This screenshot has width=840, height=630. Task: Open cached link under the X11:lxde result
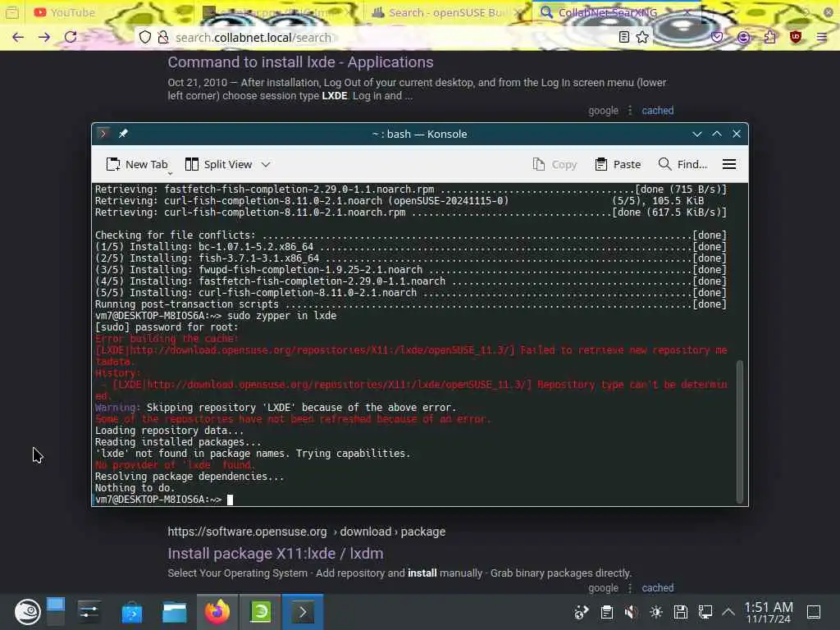657,587
